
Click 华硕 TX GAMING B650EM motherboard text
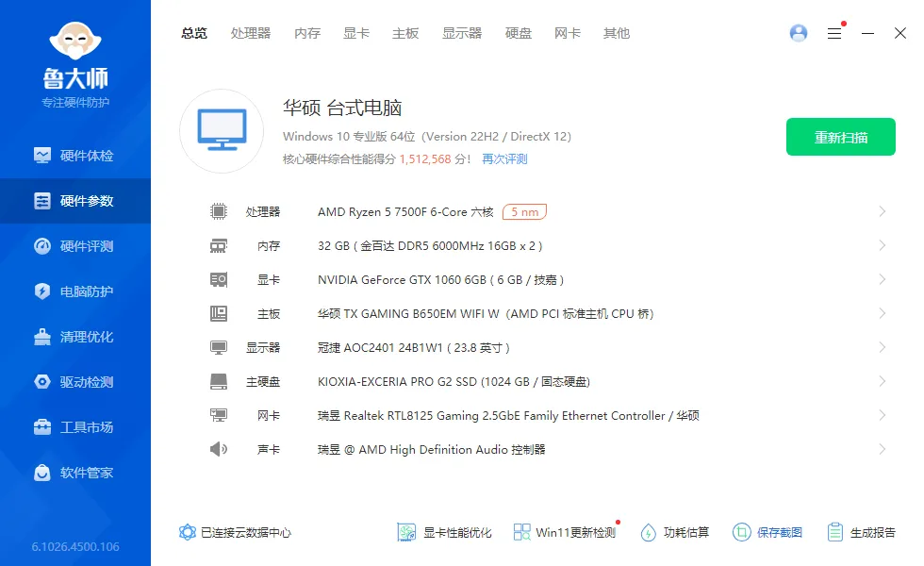click(x=486, y=313)
